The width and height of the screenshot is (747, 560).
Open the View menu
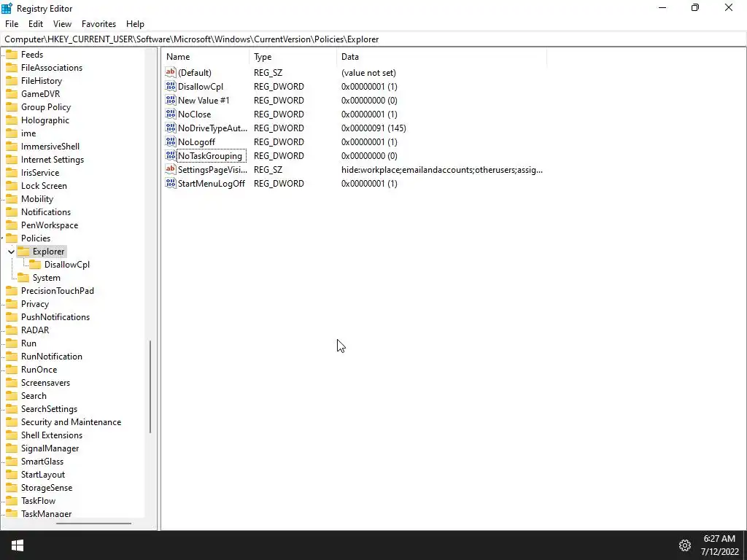pos(63,24)
